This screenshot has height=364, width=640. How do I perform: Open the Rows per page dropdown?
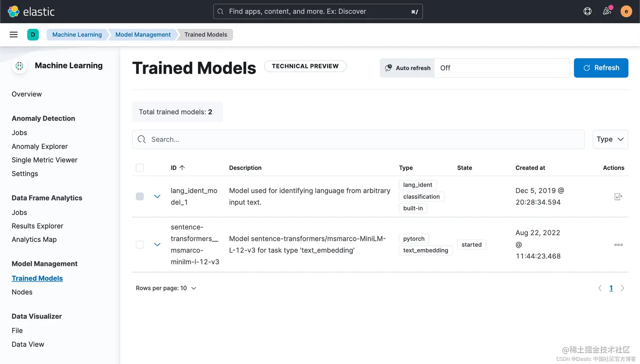tap(166, 288)
